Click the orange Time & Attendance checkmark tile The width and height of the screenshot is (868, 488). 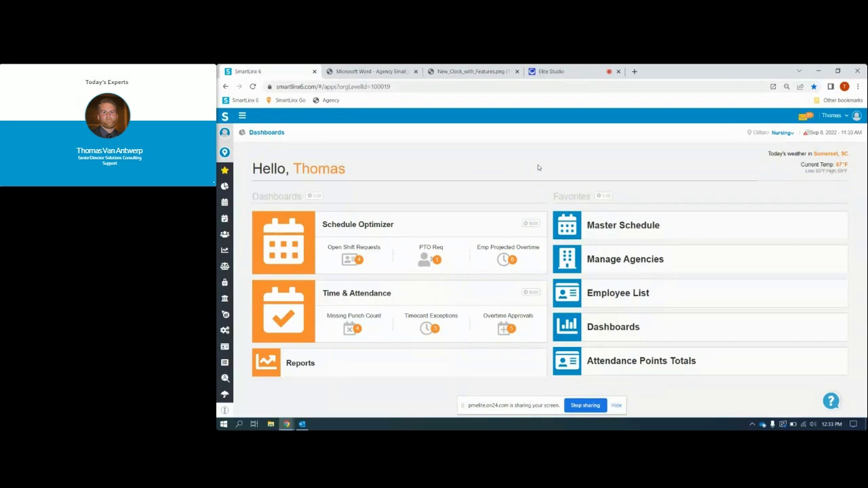(283, 312)
